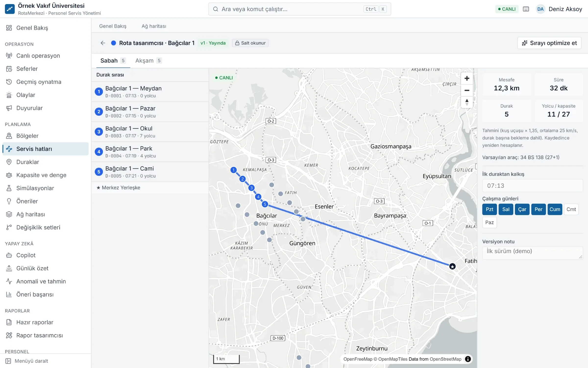
Task: Select stop marker 1 on the map
Action: click(233, 170)
